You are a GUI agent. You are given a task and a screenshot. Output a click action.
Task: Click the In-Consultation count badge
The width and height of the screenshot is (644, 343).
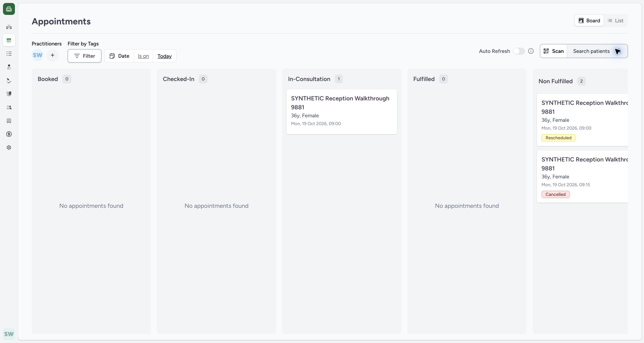339,79
